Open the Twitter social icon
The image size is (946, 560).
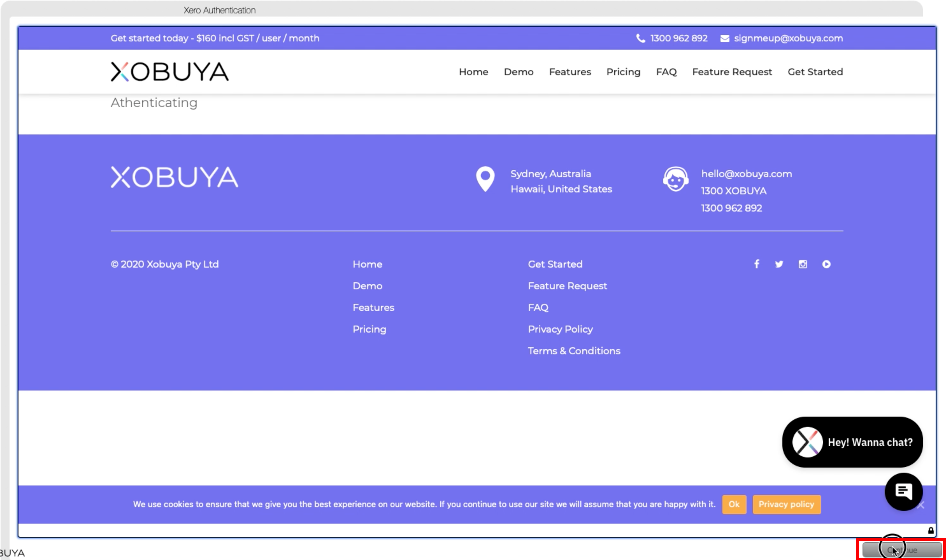click(779, 264)
